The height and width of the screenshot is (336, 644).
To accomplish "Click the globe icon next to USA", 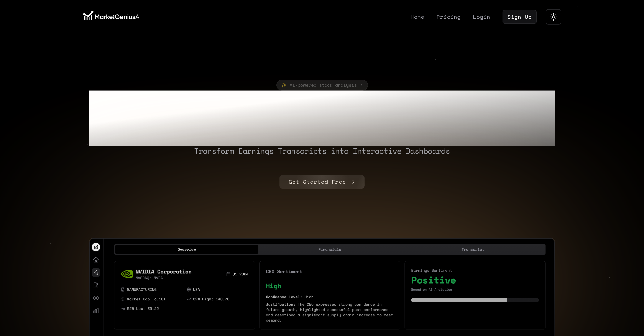I will coord(189,289).
